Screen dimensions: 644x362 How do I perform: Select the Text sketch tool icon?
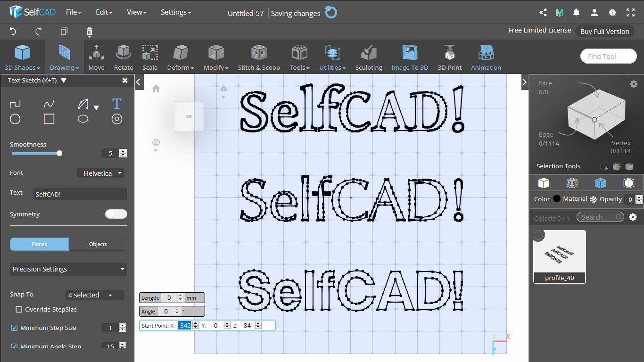pos(117,104)
